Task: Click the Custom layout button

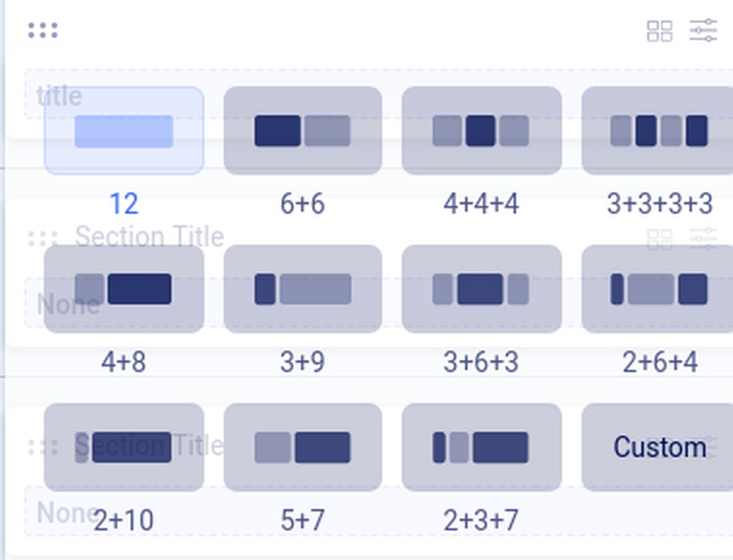Action: click(x=658, y=448)
